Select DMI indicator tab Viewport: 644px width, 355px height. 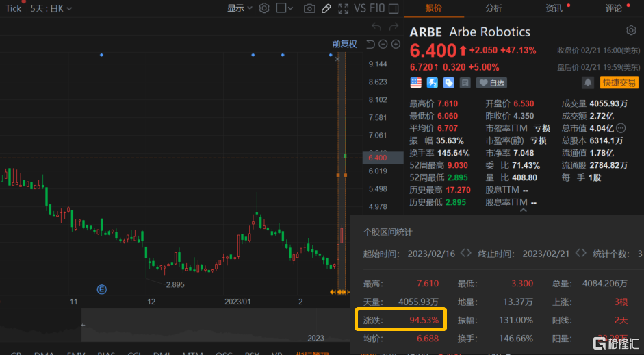pos(162,353)
